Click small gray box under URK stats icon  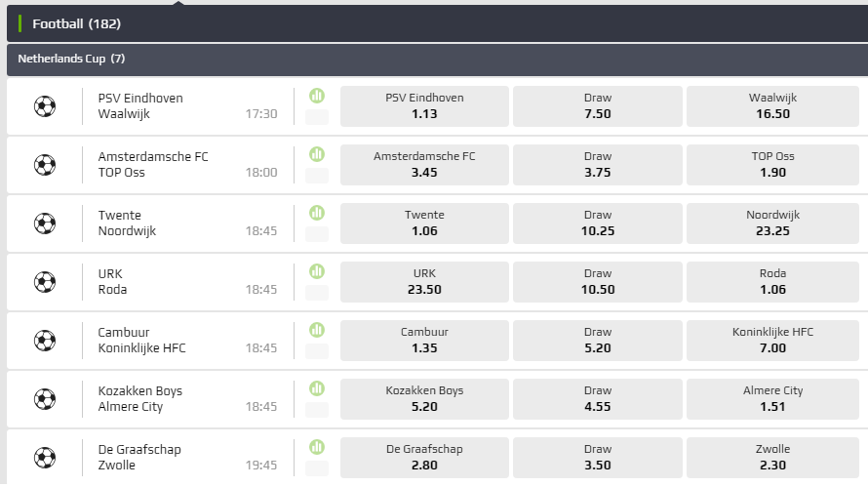point(317,293)
